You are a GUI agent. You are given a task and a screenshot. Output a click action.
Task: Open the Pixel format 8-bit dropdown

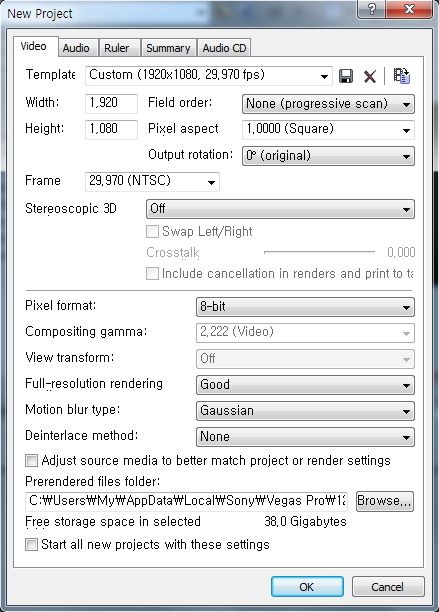click(x=305, y=307)
